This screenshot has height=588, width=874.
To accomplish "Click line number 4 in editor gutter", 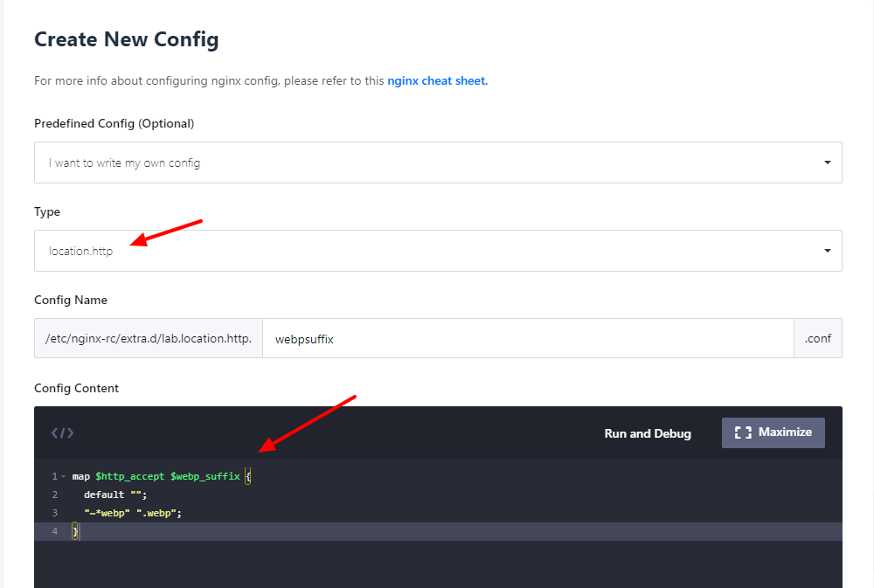I will (x=54, y=532).
